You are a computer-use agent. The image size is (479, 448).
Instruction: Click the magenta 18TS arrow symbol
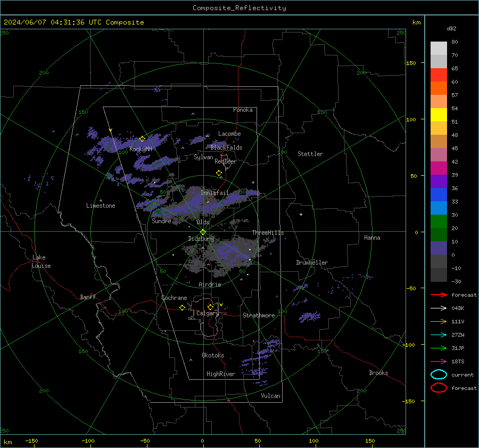[x=439, y=362]
